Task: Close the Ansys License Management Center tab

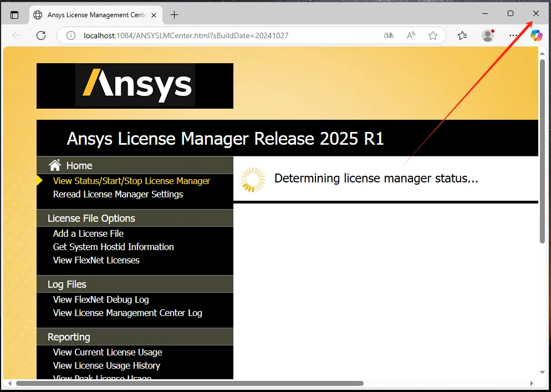Action: click(154, 15)
